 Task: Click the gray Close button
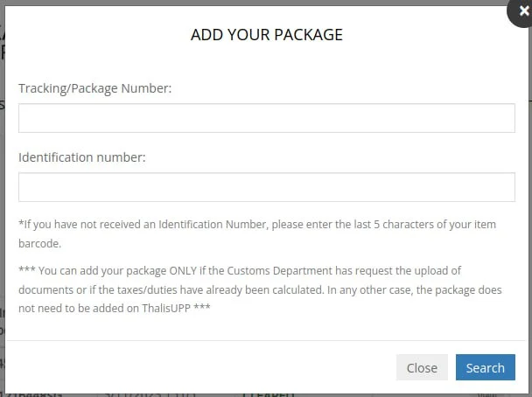[x=422, y=367]
